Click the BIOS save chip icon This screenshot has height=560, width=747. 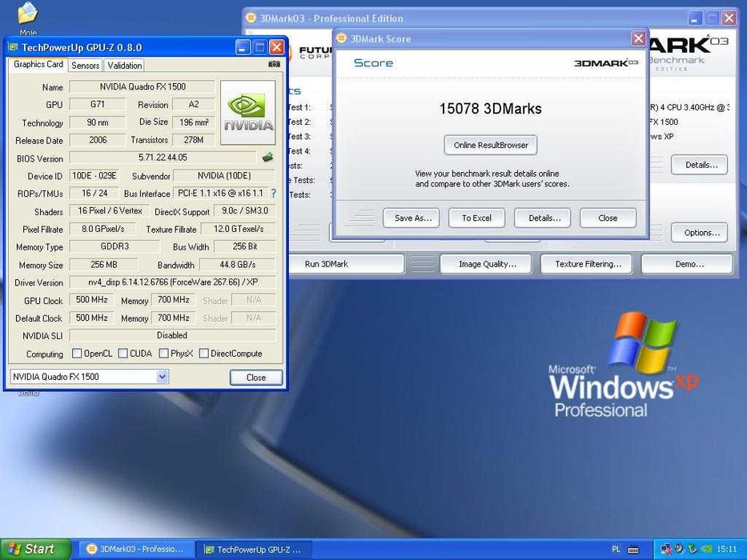tap(267, 157)
